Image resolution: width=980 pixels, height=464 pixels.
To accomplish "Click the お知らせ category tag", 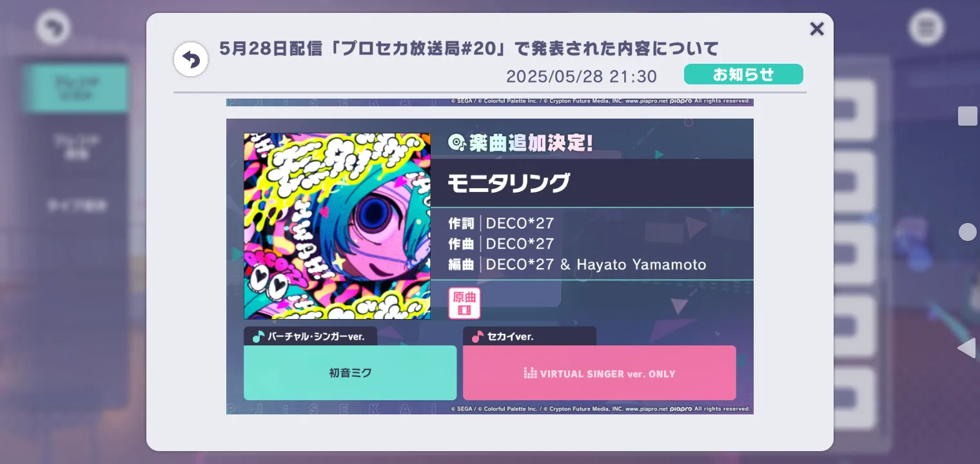I will click(x=743, y=74).
